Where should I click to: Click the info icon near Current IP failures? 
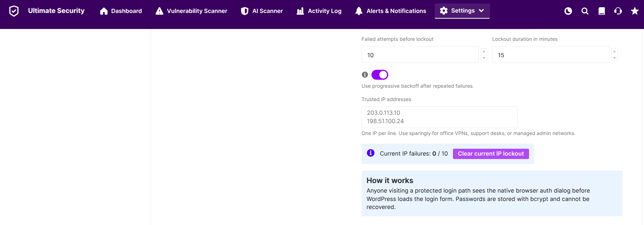click(371, 153)
